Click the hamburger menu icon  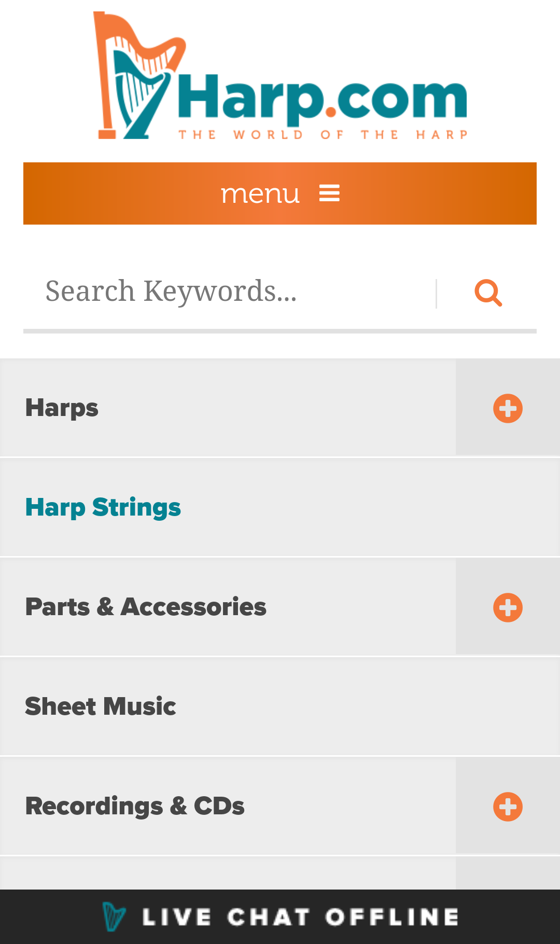[329, 193]
